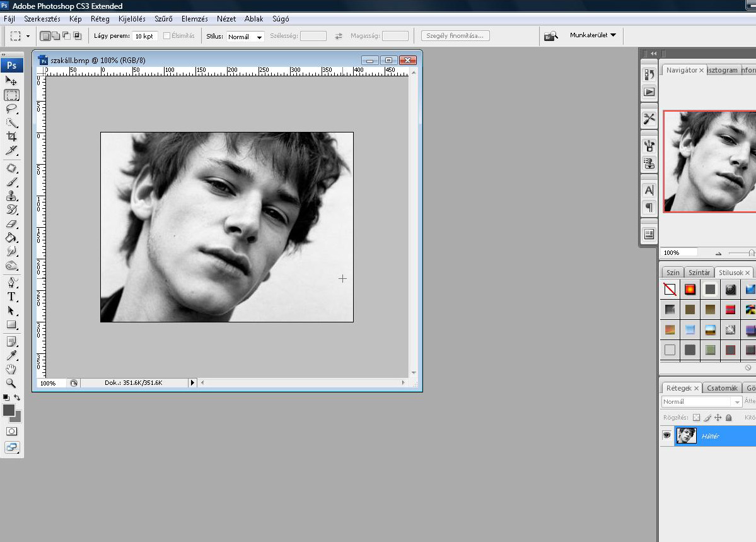Expand the Munkaterület workspace dropdown
The image size is (756, 542).
point(593,35)
